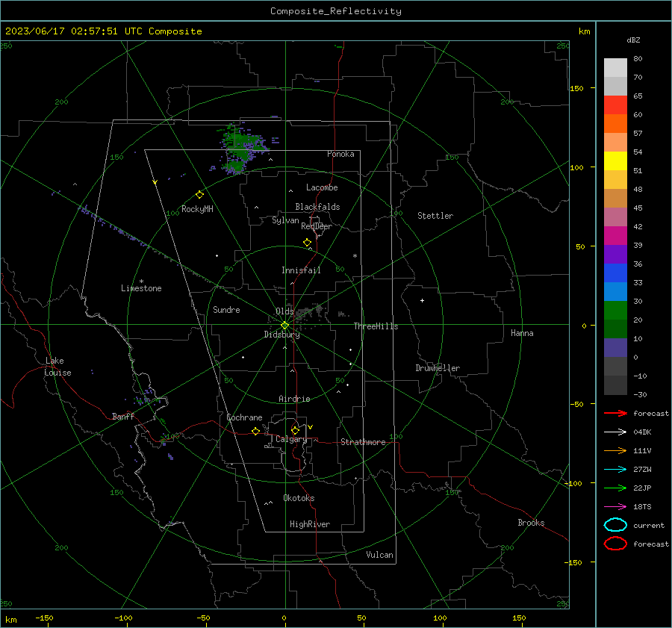This screenshot has width=672, height=628.
Task: Click the cyan 'current' ellipse symbol
Action: (x=615, y=525)
